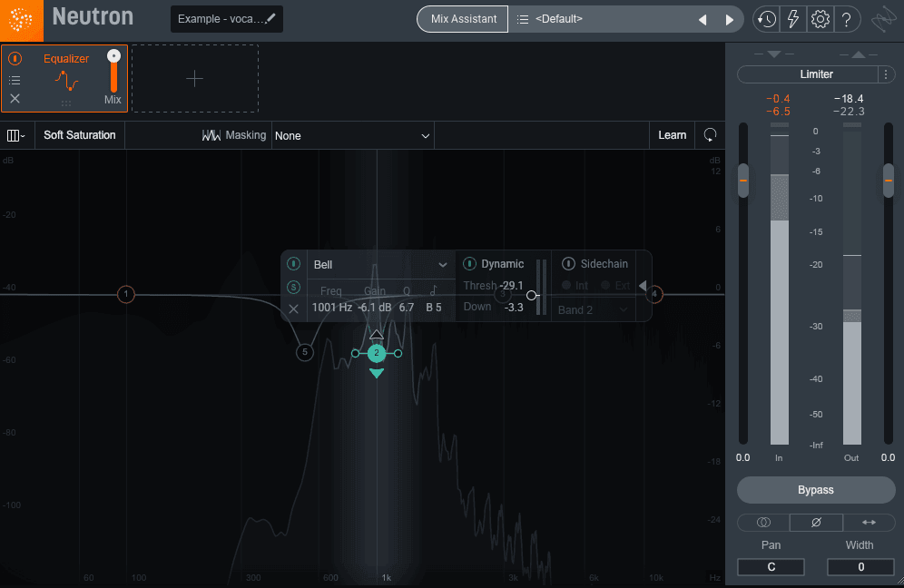904x588 pixels.
Task: Select the Ext sidechain radio option
Action: (x=605, y=285)
